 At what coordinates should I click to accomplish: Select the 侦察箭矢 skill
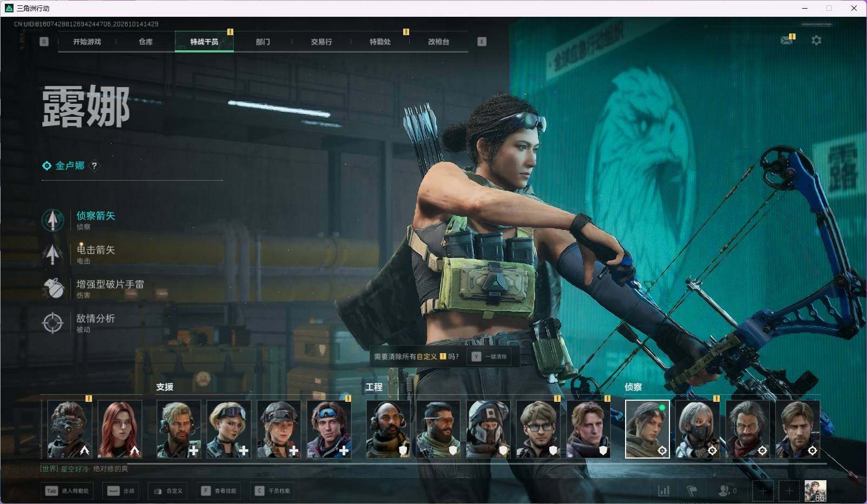(x=79, y=220)
